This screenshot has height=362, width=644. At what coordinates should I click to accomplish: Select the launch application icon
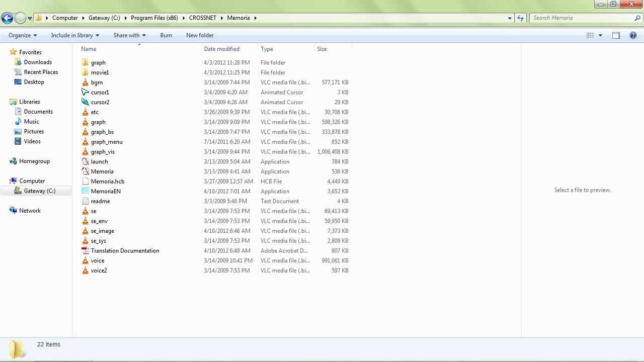(x=85, y=161)
